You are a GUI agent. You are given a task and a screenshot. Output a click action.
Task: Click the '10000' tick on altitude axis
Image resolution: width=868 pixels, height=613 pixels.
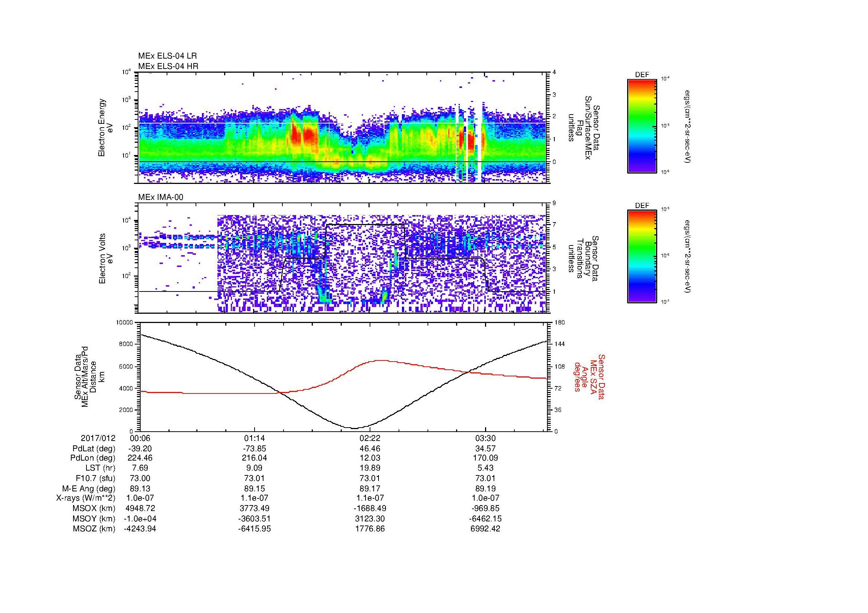tap(125, 323)
